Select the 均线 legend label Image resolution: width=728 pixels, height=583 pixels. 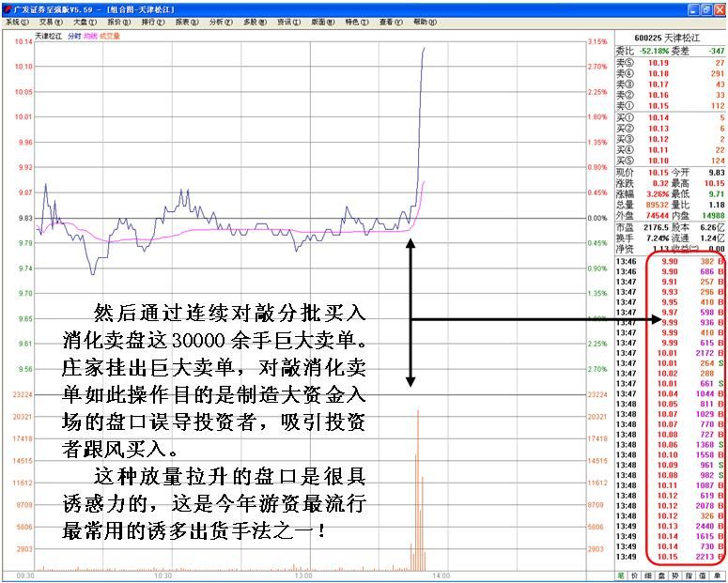pyautogui.click(x=90, y=37)
